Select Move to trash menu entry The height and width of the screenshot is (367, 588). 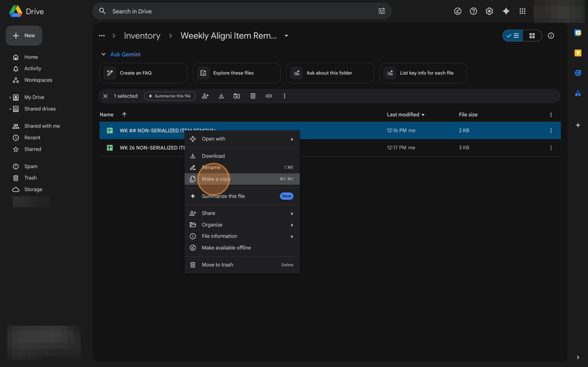pyautogui.click(x=217, y=265)
